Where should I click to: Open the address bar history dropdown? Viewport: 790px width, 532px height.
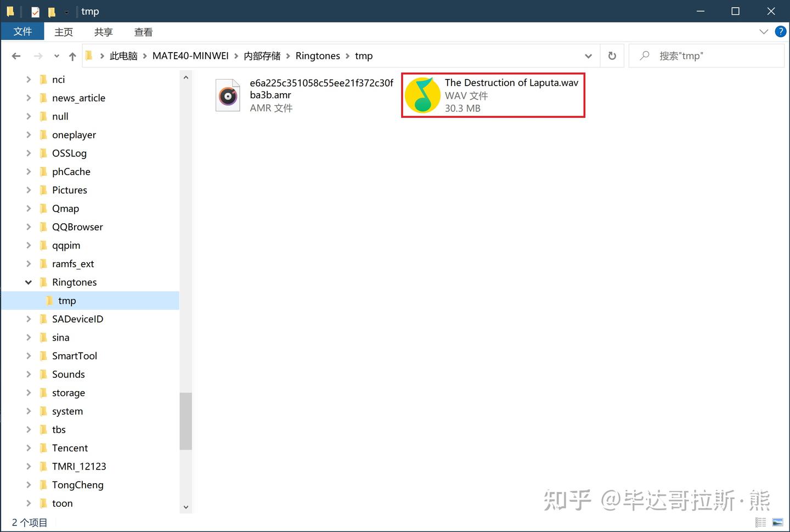[x=588, y=56]
